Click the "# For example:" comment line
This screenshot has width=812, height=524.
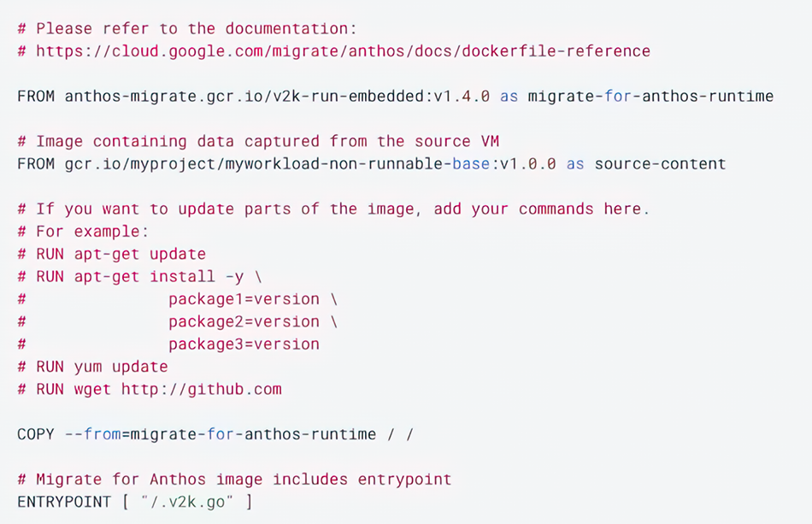pyautogui.click(x=83, y=232)
